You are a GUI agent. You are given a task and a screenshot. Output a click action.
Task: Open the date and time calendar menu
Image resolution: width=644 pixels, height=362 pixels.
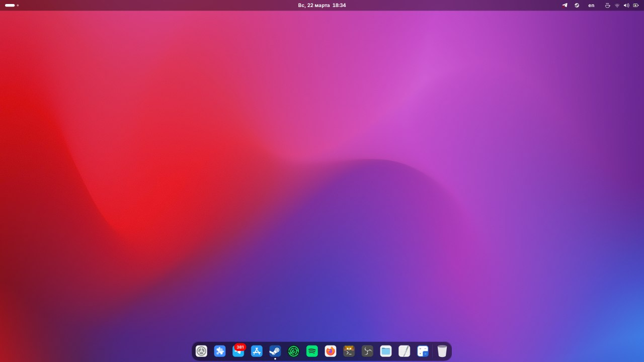click(322, 5)
